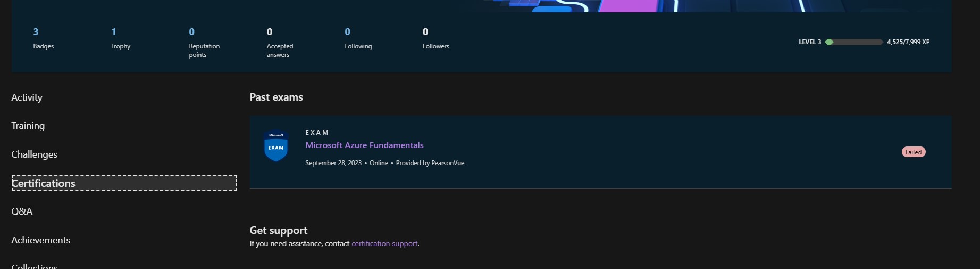Click the 0 Accepted answers stat
980x269 pixels.
pos(280,43)
